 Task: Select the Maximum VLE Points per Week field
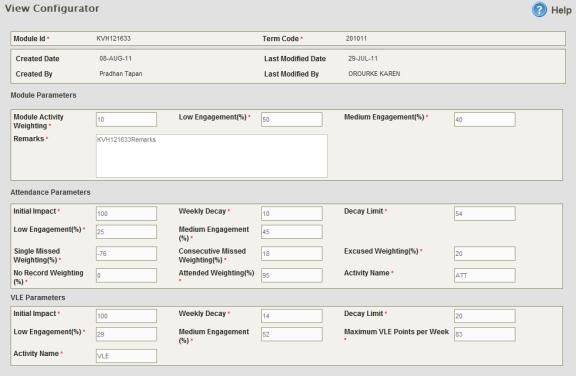[485, 335]
